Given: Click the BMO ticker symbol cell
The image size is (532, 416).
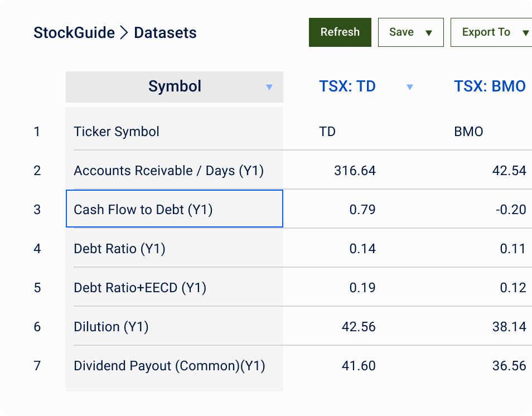Looking at the screenshot, I should 468,132.
